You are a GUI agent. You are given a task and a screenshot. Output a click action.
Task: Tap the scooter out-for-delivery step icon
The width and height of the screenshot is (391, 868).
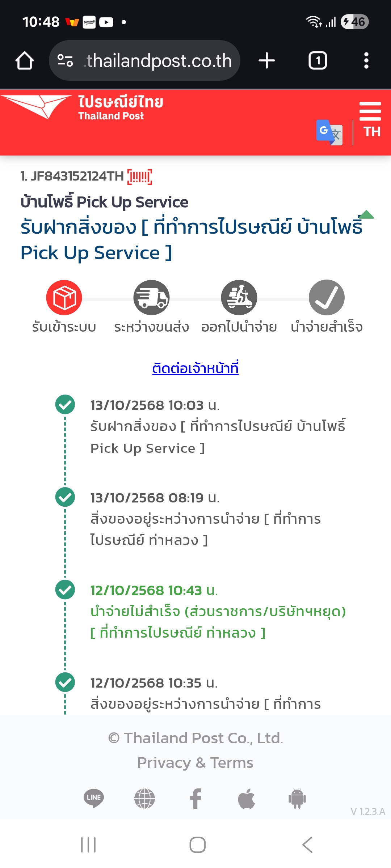(x=239, y=298)
